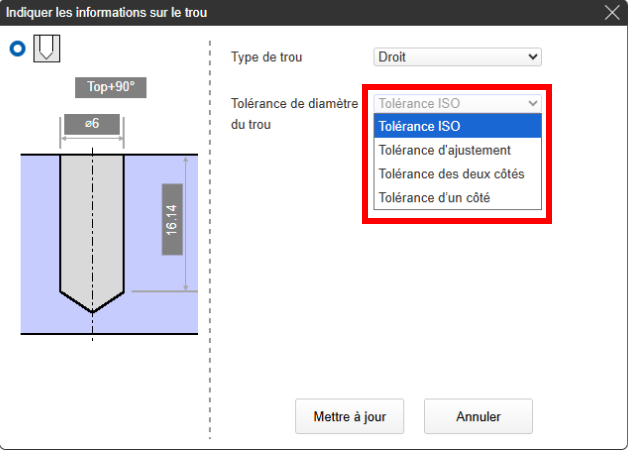Click the Type de trou label
Screen dimensions: 630x450
point(266,57)
